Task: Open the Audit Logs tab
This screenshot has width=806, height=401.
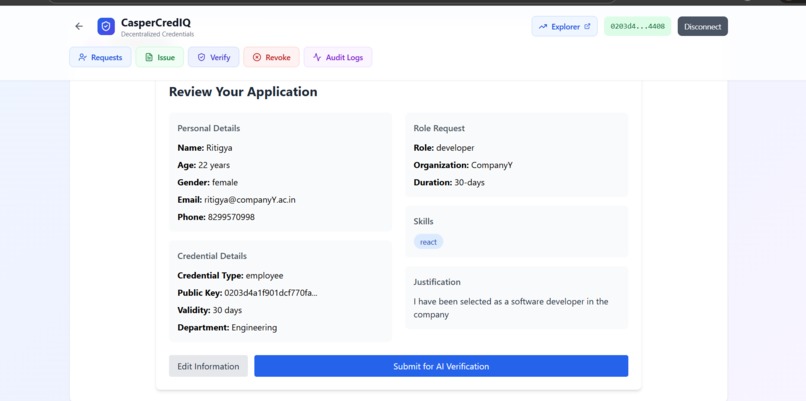Action: [338, 57]
